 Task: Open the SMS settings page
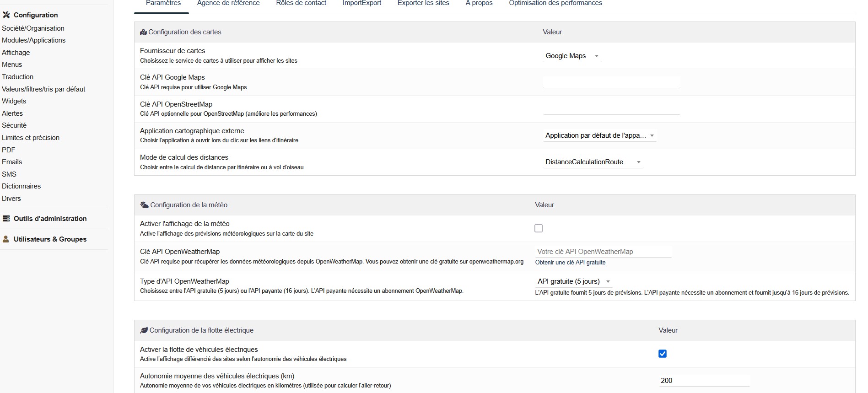click(x=9, y=174)
